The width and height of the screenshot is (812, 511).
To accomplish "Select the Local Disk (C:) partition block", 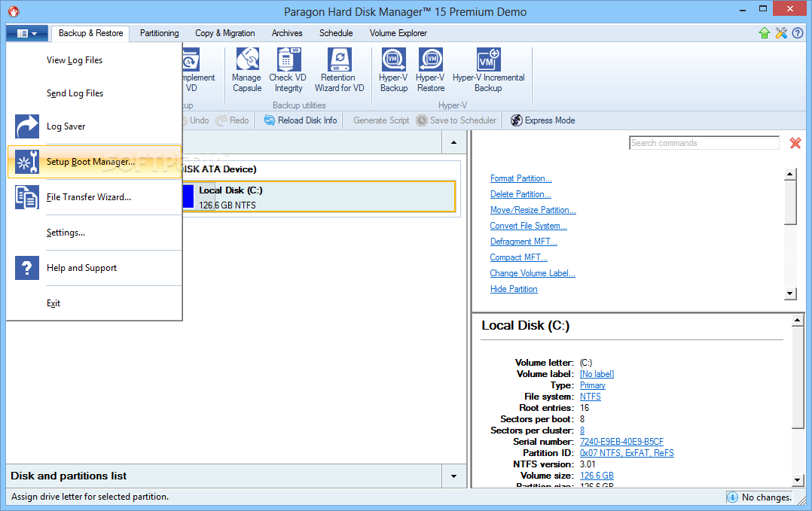I will coord(319,197).
